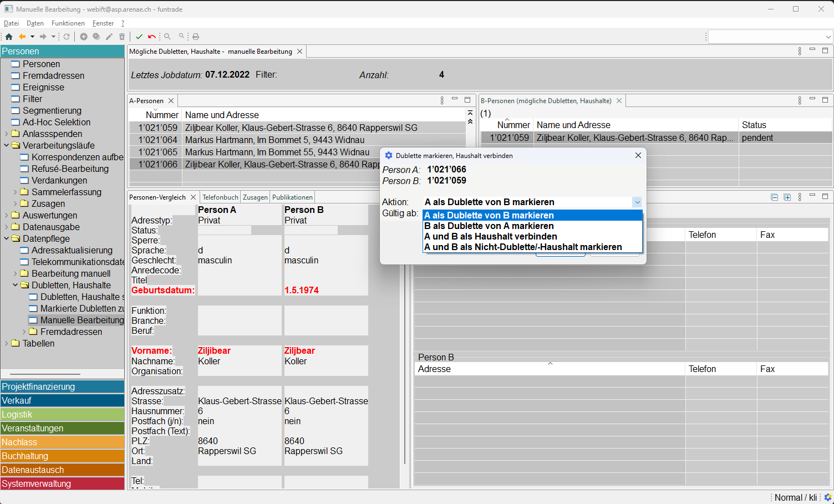Click the red undo arrow icon
The width and height of the screenshot is (834, 504).
[x=151, y=37]
